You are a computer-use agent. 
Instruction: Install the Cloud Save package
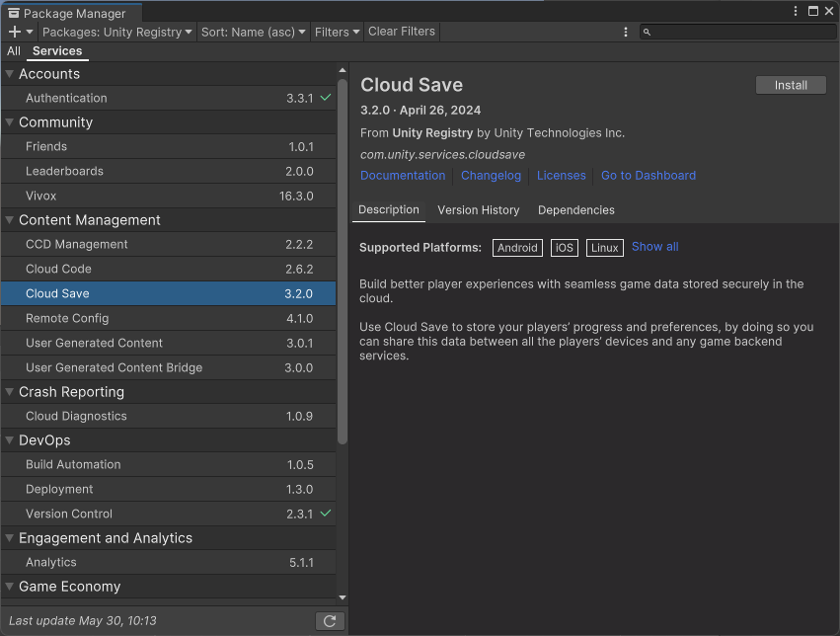click(x=791, y=85)
